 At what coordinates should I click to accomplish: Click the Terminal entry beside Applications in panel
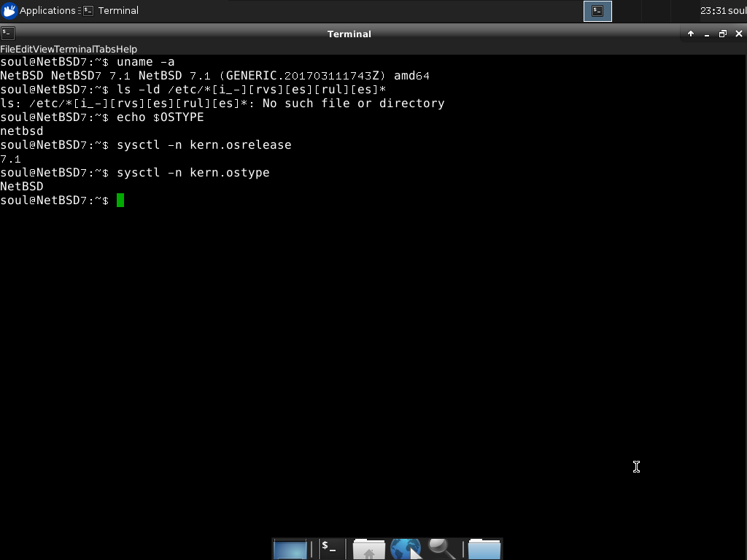(111, 10)
